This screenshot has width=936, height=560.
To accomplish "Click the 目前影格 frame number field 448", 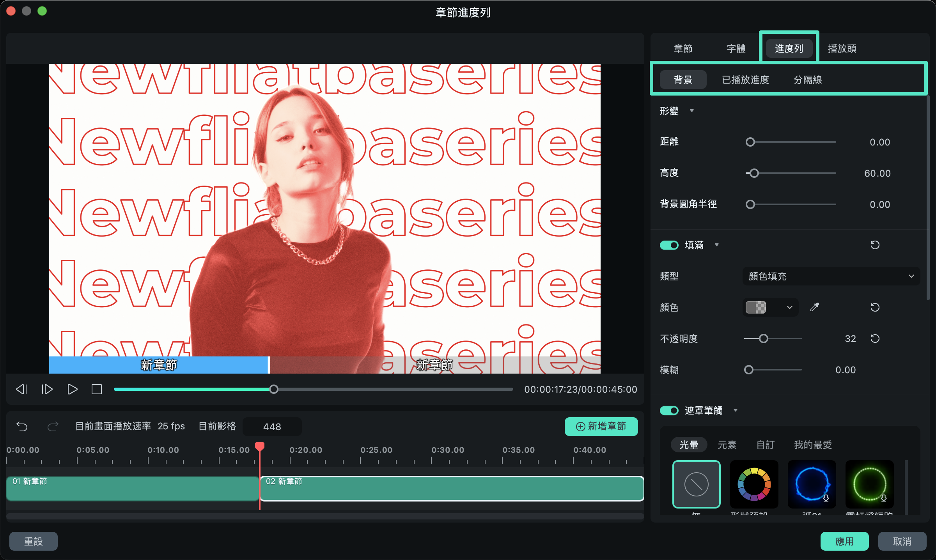I will (272, 427).
